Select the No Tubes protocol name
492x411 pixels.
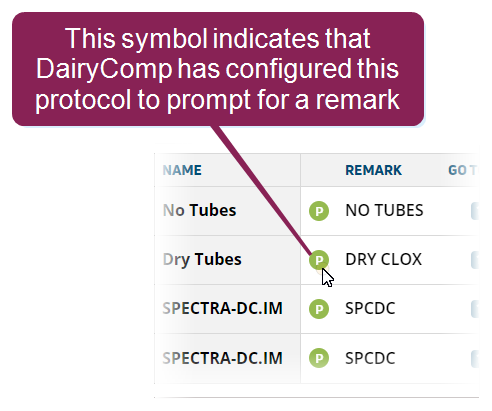click(199, 211)
